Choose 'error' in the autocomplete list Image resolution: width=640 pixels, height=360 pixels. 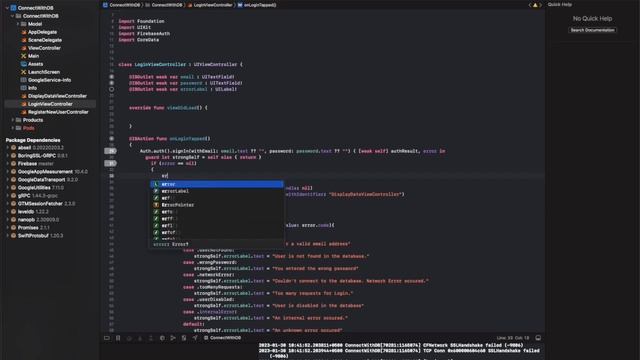[217, 184]
